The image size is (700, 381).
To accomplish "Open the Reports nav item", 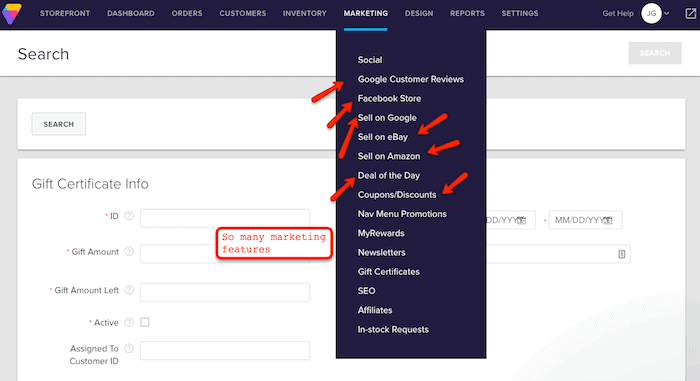I will [x=467, y=13].
